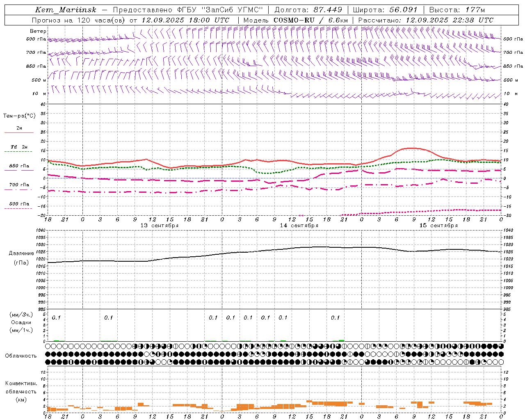Click the Td 2м legend label
The image size is (525, 420).
point(19,147)
